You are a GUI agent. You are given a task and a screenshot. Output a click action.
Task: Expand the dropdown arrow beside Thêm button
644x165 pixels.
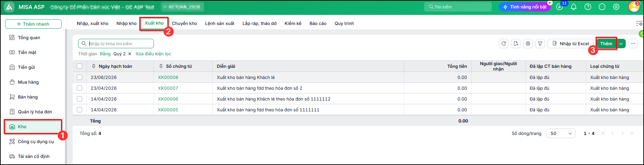(621, 44)
